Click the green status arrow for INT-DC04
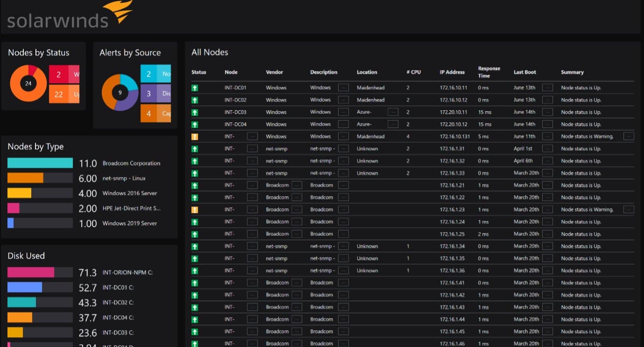 point(195,124)
